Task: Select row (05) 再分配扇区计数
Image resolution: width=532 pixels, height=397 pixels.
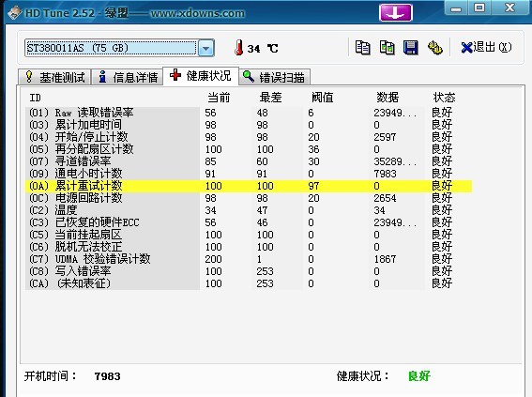Action: (x=249, y=149)
